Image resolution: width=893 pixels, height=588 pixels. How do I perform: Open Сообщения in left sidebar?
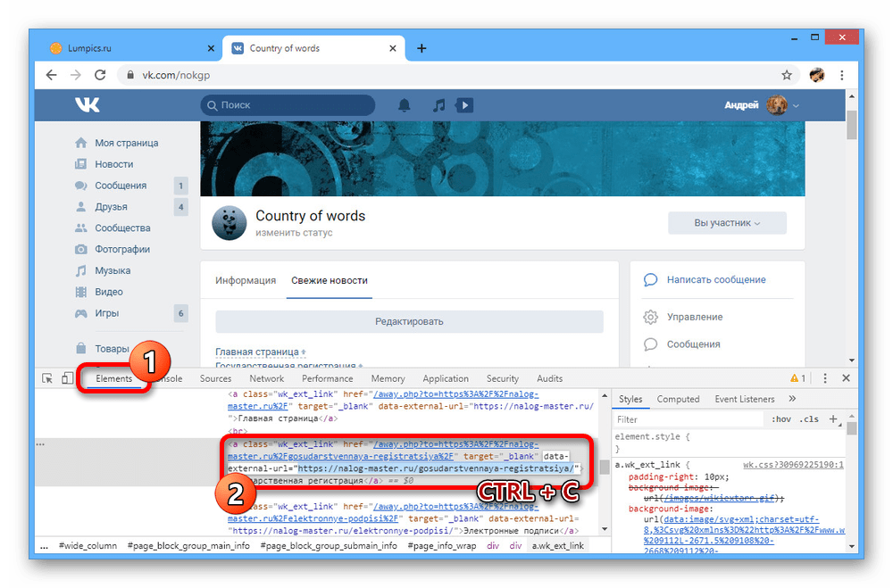[x=121, y=186]
